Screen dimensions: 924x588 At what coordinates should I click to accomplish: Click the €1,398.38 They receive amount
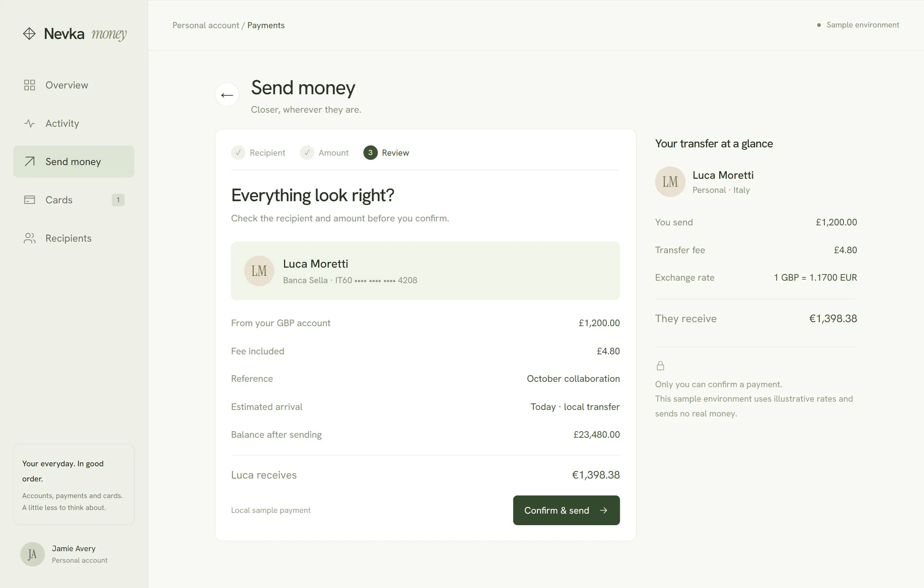click(x=833, y=319)
